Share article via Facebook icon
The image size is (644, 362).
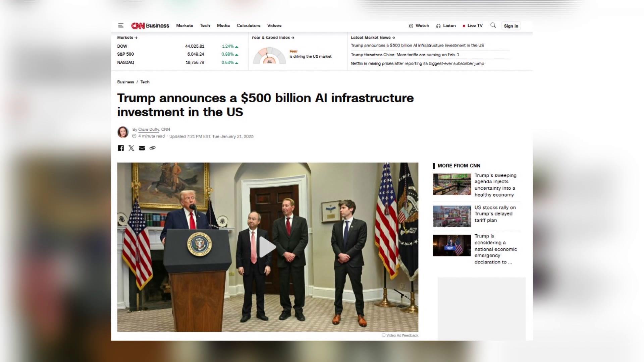tap(121, 148)
